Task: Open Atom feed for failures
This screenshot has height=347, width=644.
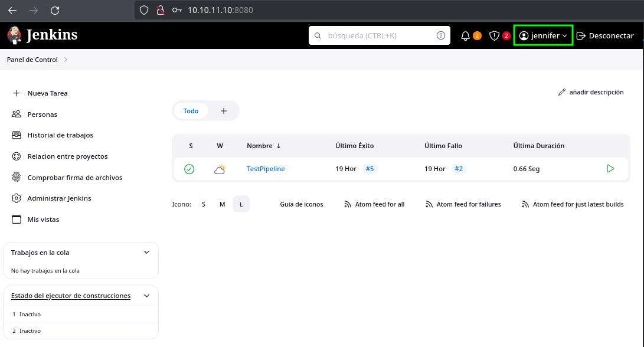Action: [x=463, y=204]
